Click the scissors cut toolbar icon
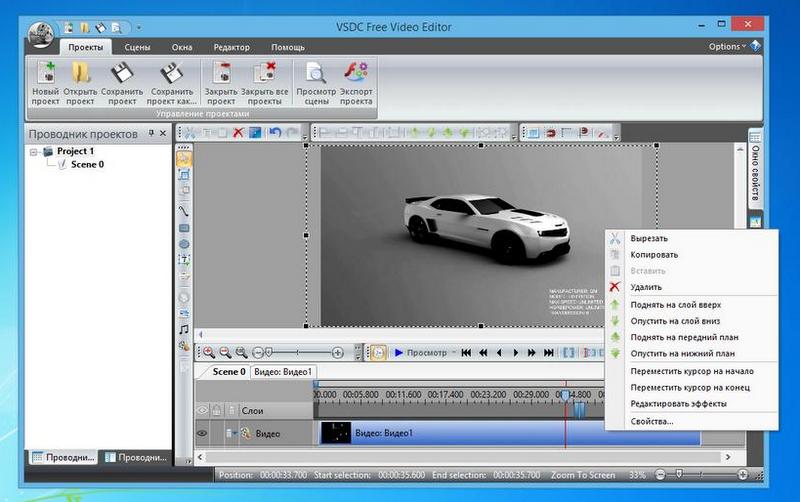800x502 pixels. [190, 133]
